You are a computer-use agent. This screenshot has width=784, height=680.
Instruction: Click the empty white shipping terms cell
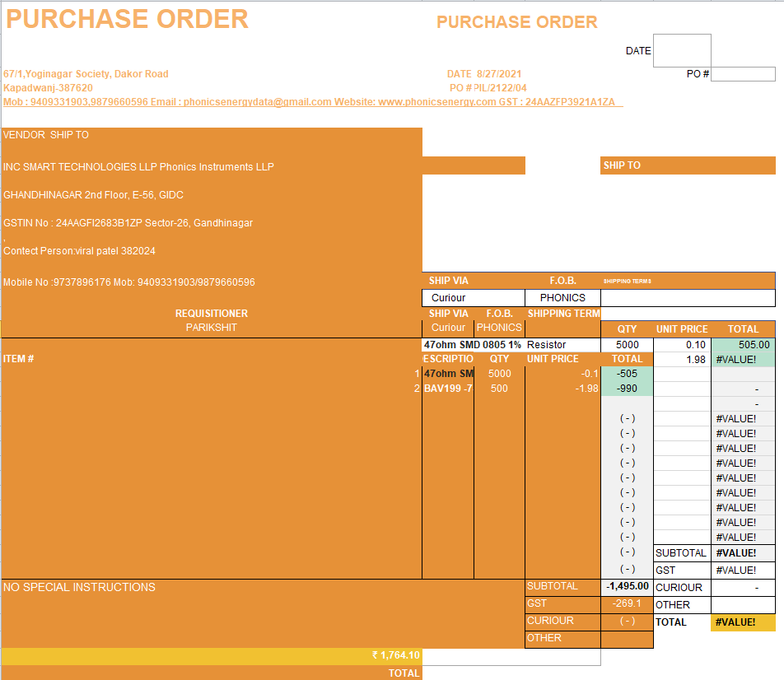click(x=688, y=298)
